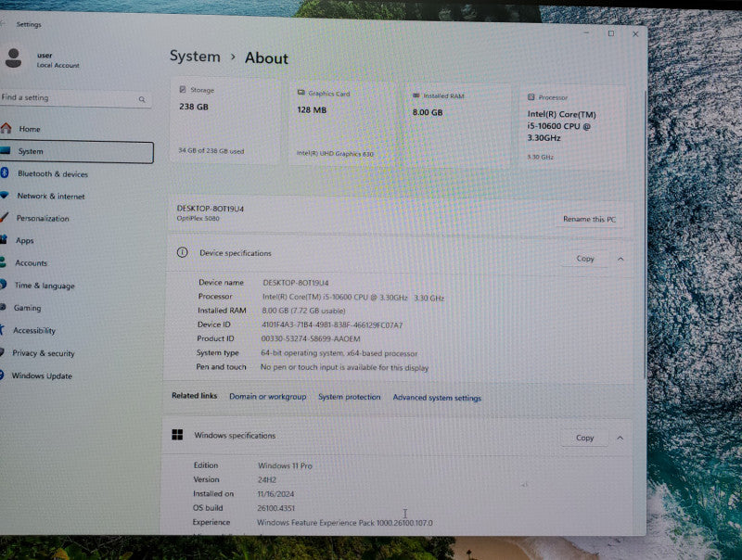Click the System monitor icon in sidebar
This screenshot has height=560, width=742.
6,150
